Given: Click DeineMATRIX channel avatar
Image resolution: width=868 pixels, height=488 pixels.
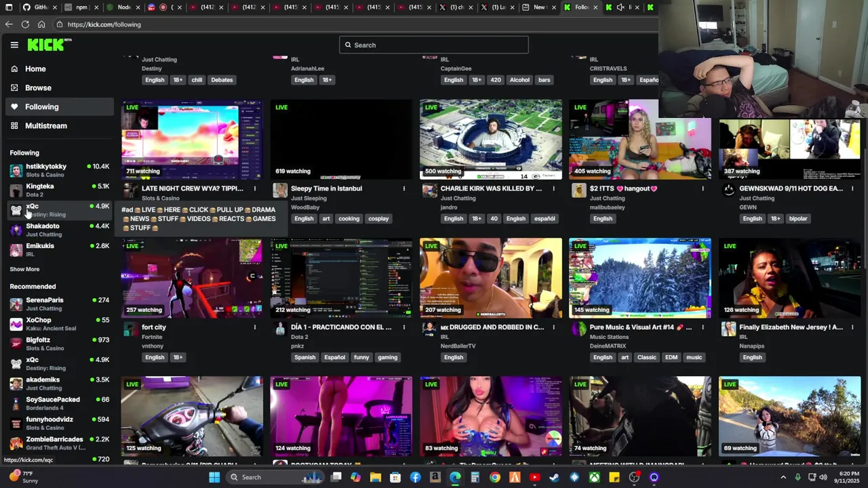Looking at the screenshot, I should (x=578, y=329).
